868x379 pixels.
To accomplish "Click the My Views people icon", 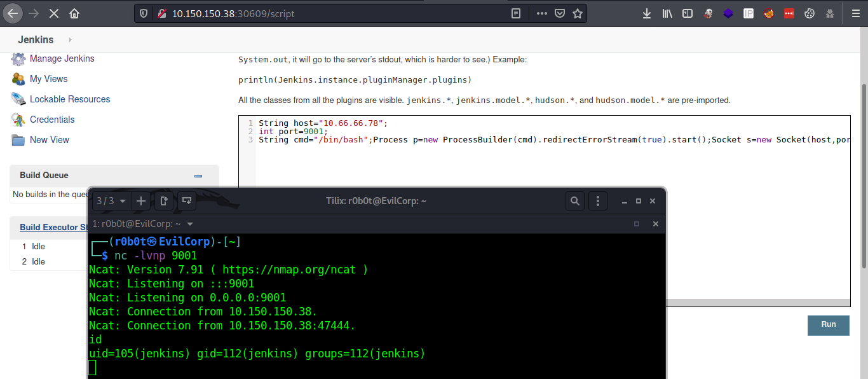I will point(18,79).
